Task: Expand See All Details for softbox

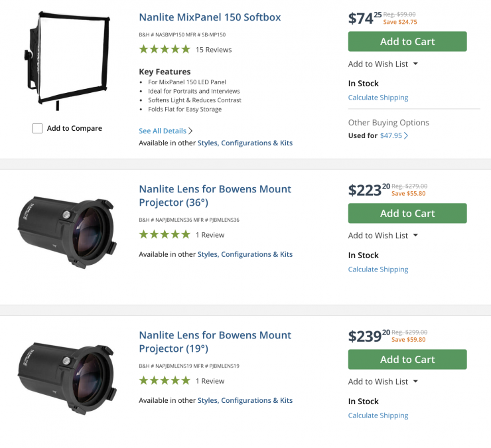Action: pyautogui.click(x=165, y=131)
